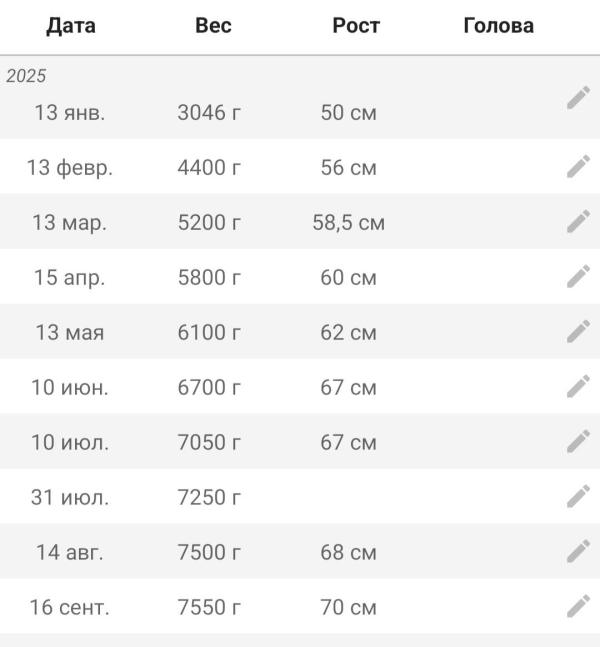Tap pencil icon beside 13 мая

point(578,332)
